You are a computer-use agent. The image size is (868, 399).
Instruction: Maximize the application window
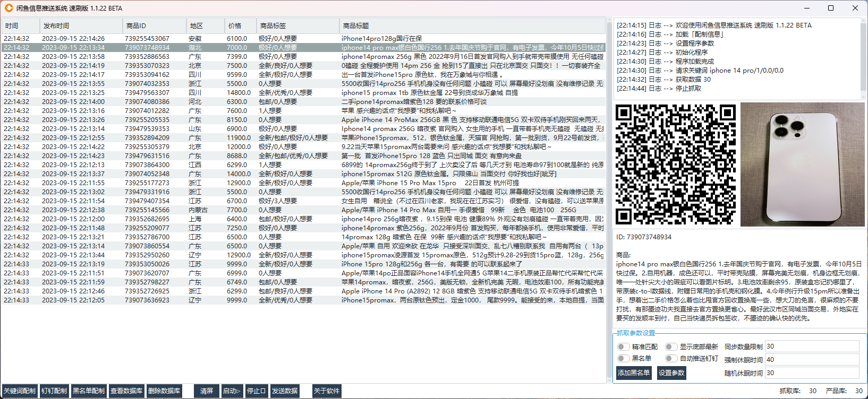click(831, 8)
